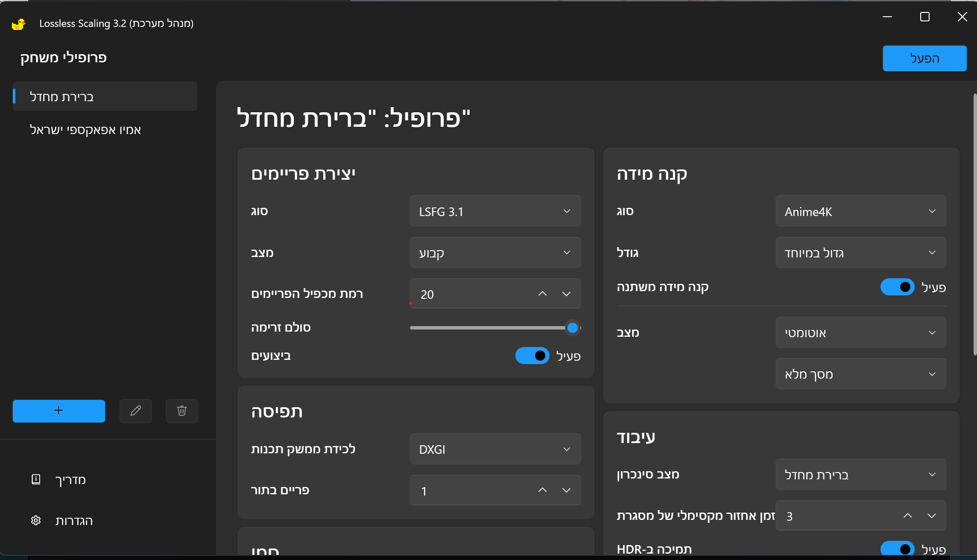977x560 pixels.
Task: Click the settings gear icon in sidebar
Action: pos(36,520)
